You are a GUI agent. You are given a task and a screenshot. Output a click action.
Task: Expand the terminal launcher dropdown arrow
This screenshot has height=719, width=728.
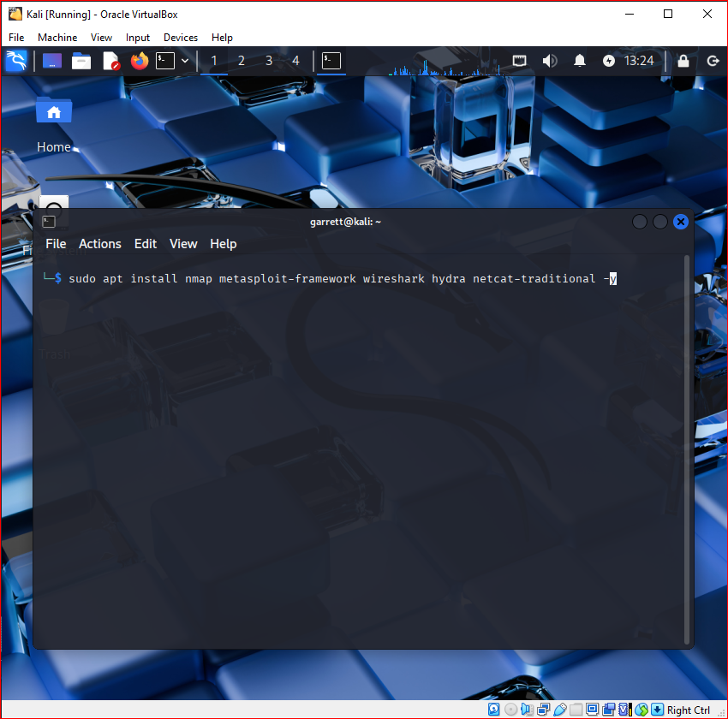pos(185,61)
